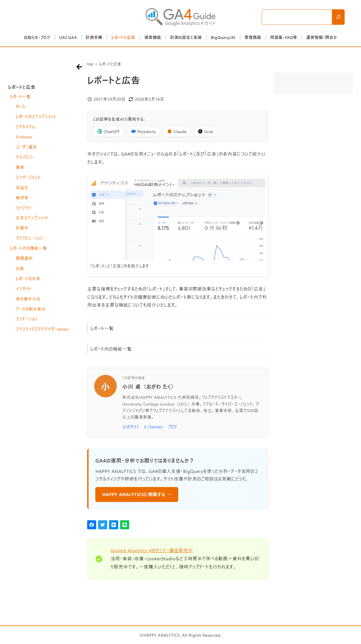Click the orange search magnifier button
Image resolution: width=361 pixels, height=644 pixels.
tap(338, 17)
